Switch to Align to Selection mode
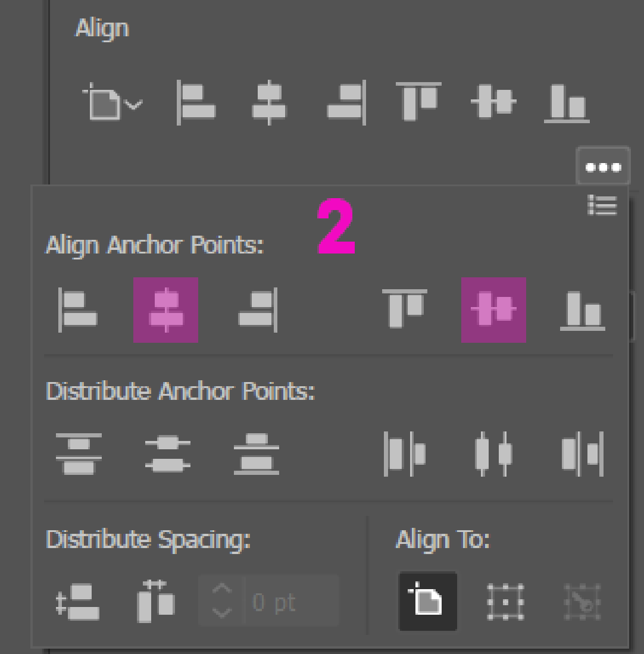644x654 pixels. click(507, 602)
